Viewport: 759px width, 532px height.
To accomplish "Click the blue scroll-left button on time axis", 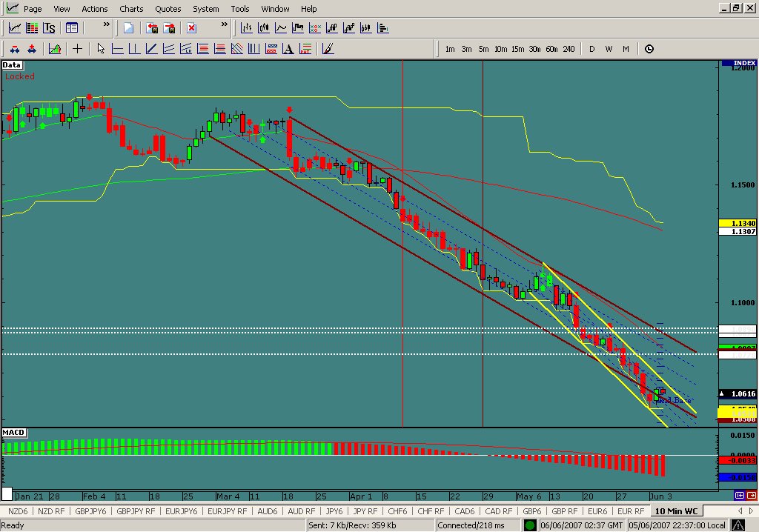I will tap(739, 495).
